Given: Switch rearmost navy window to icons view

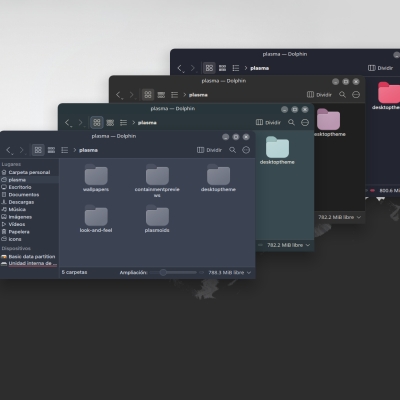Looking at the screenshot, I should coord(209,68).
